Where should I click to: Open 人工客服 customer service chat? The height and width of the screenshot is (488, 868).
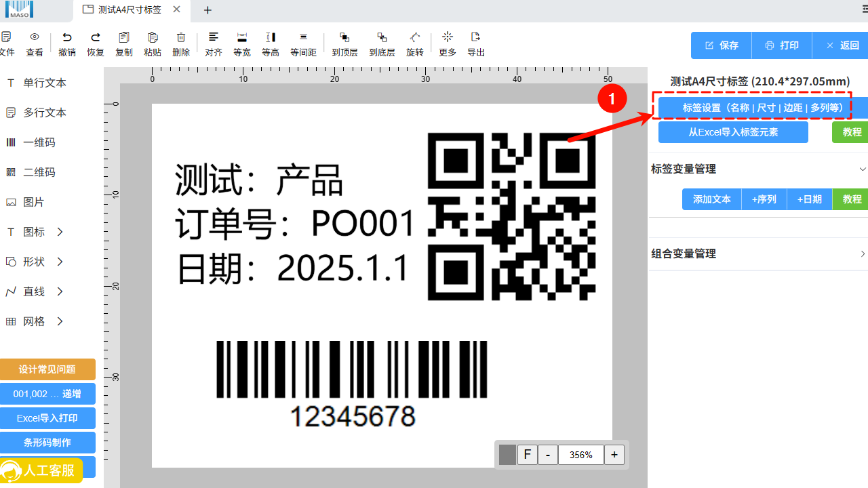[41, 470]
